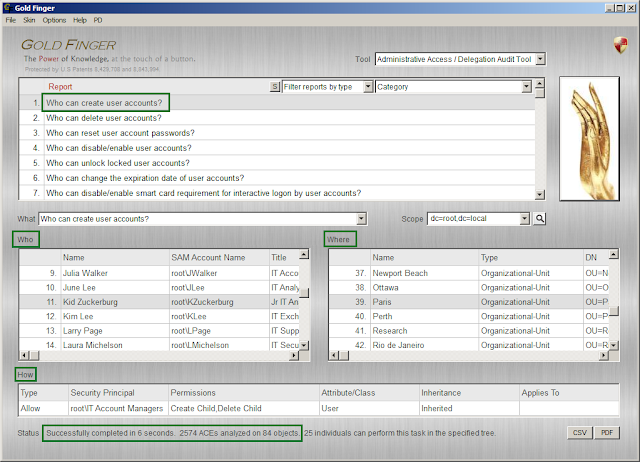This screenshot has width=640, height=462.
Task: Click root\IT Account Managers security principal cell
Action: 118,408
